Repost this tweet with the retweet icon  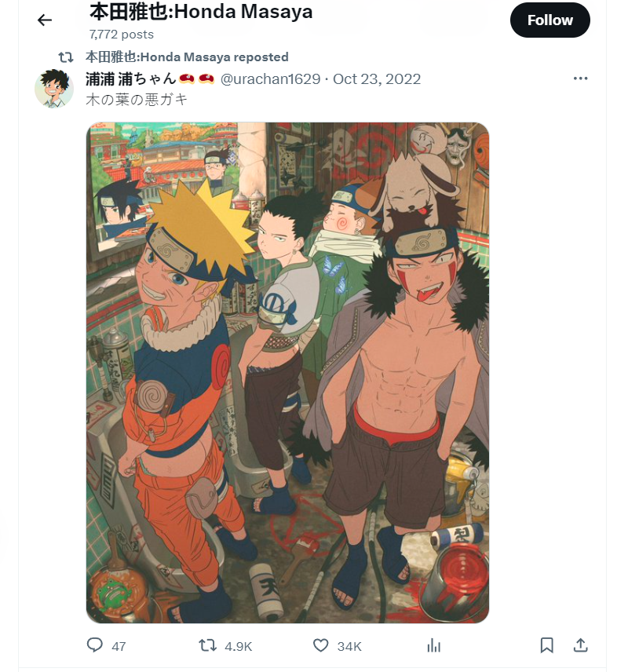pyautogui.click(x=207, y=645)
